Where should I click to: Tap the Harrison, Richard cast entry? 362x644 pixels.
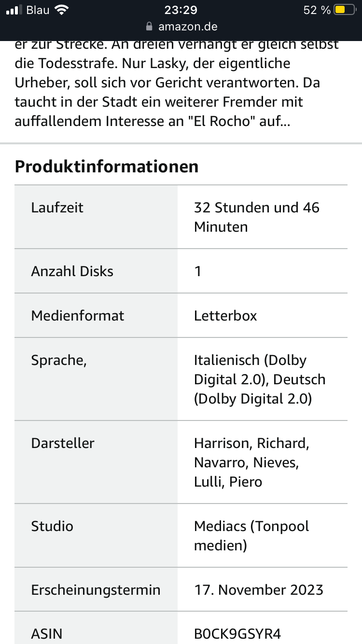point(251,443)
